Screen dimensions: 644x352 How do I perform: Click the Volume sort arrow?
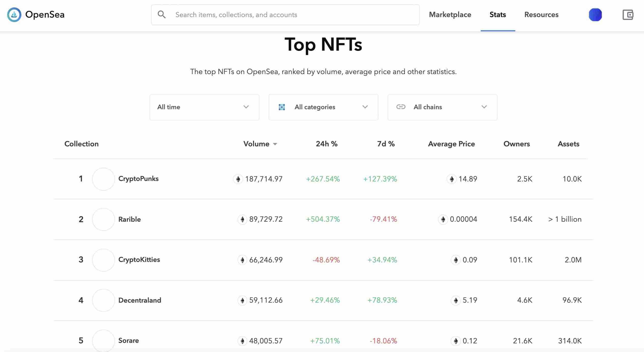(275, 144)
